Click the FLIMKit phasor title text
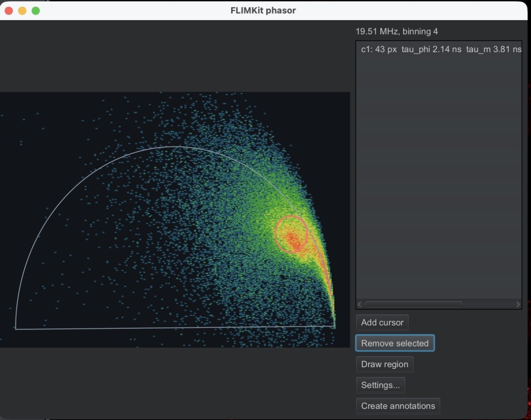This screenshot has height=420, width=531. tap(263, 10)
